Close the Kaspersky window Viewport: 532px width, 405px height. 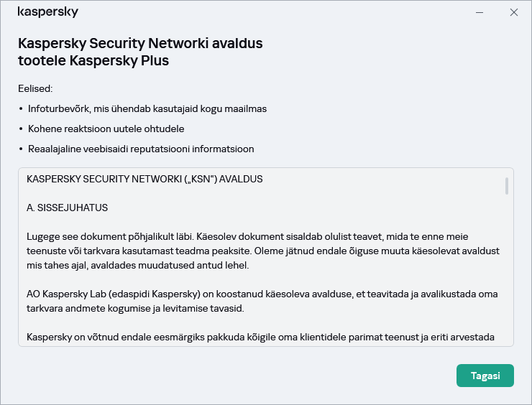[513, 12]
